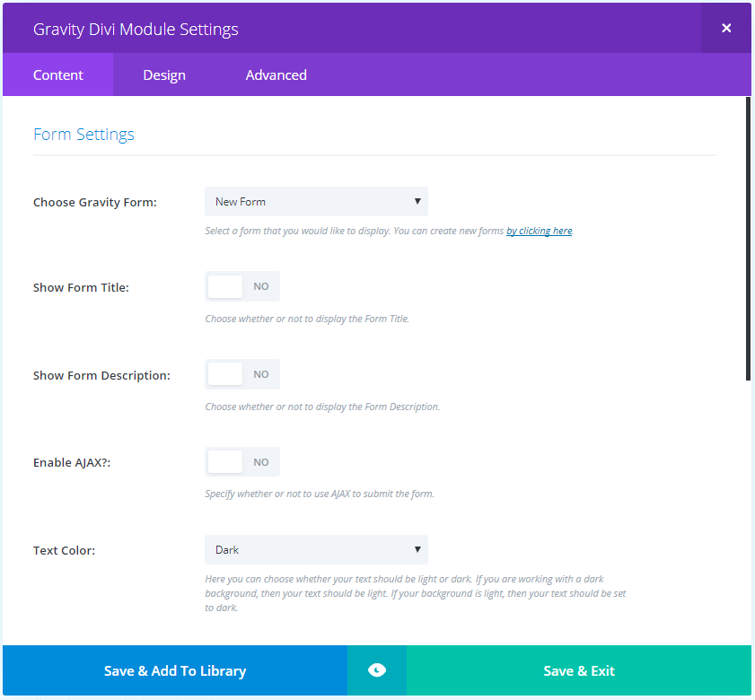Click the Form Settings section heading
The height and width of the screenshot is (700, 755).
coord(83,135)
